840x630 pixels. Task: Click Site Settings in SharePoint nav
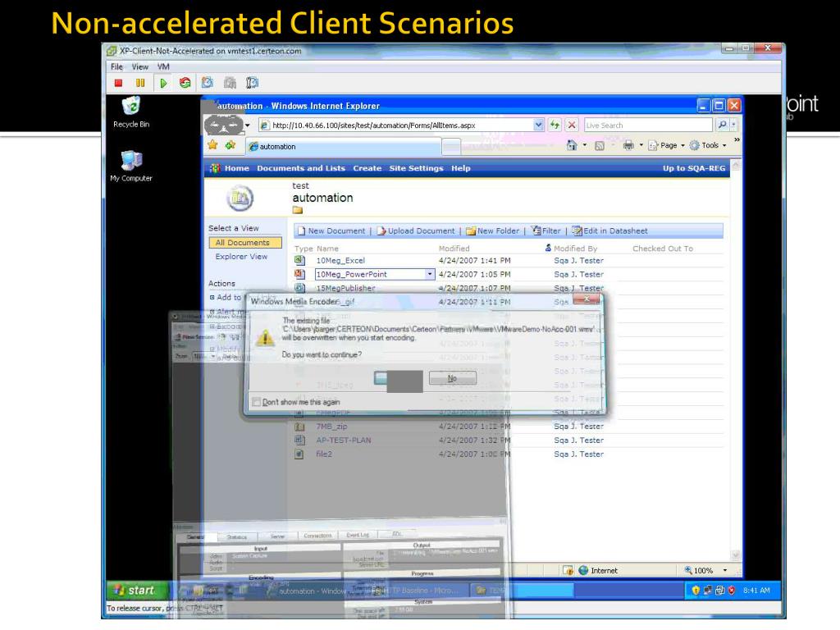click(416, 168)
